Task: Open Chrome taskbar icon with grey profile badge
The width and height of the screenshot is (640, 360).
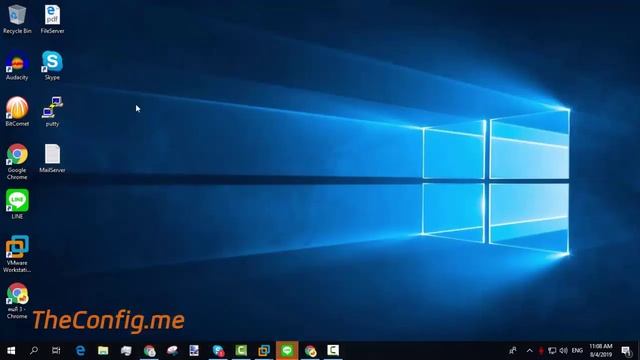Action: point(149,351)
